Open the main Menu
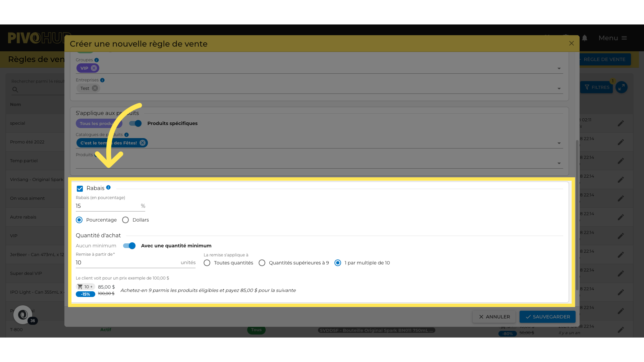 [612, 38]
